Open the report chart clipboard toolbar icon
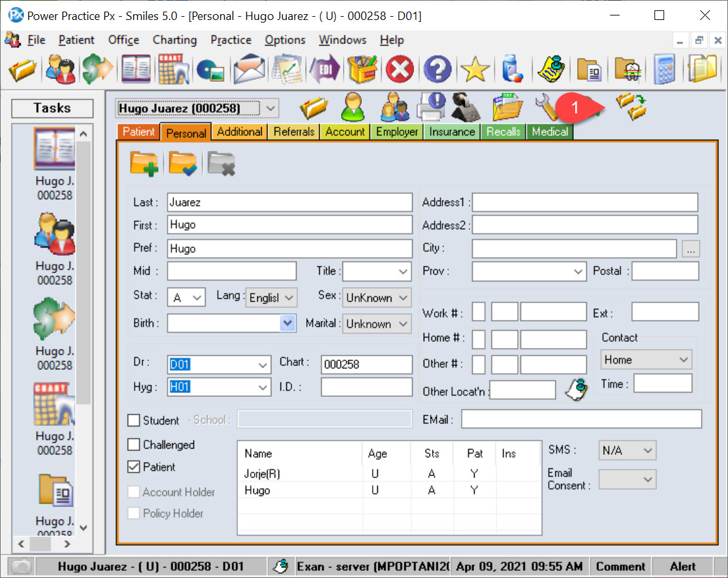Screen dimensions: 728x578 point(287,70)
